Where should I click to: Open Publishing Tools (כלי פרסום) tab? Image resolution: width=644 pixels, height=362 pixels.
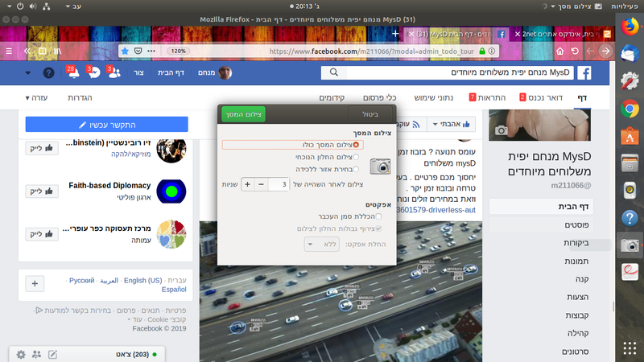(379, 97)
